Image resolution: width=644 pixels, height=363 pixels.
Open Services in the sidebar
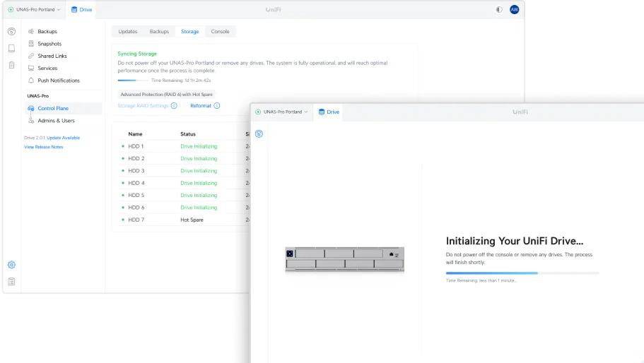(x=47, y=68)
